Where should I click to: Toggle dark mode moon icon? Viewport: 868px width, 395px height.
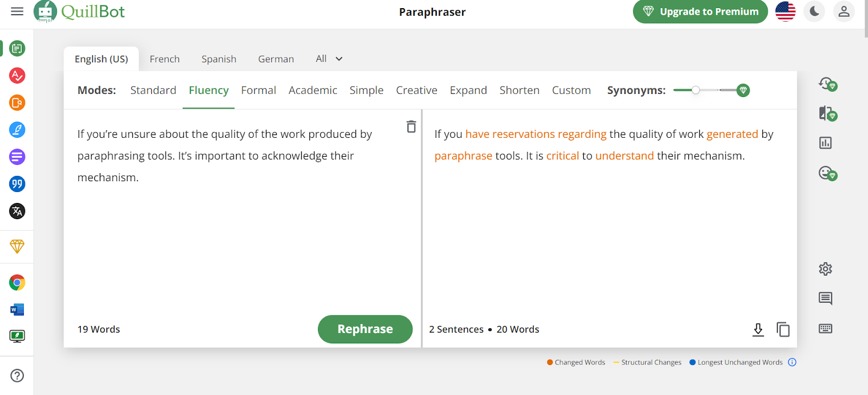(815, 11)
